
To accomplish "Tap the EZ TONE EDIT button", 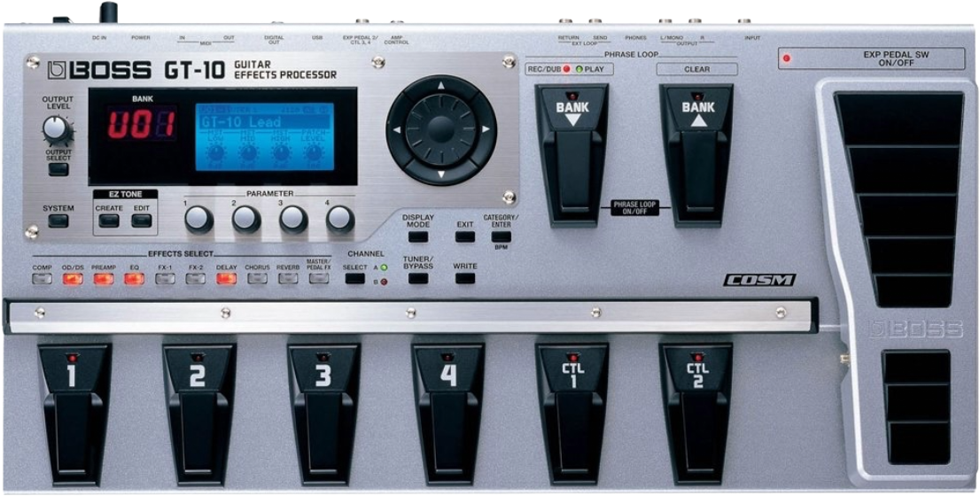I will [x=142, y=221].
